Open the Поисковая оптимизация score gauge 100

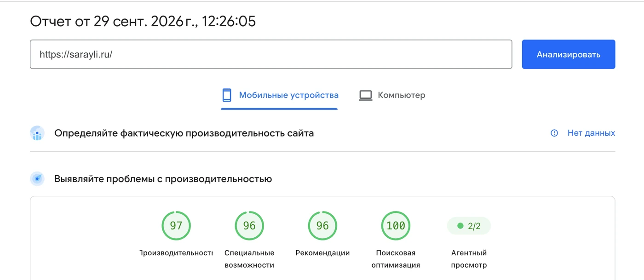pyautogui.click(x=396, y=226)
